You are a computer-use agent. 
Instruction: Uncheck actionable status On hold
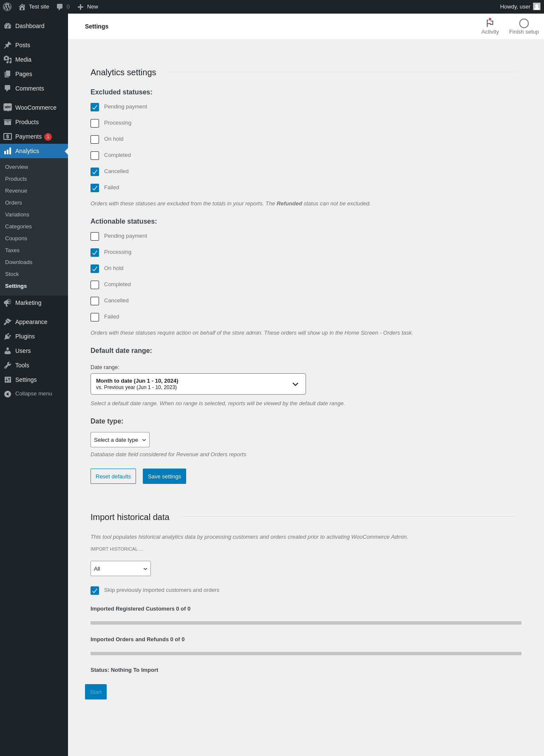coord(95,269)
